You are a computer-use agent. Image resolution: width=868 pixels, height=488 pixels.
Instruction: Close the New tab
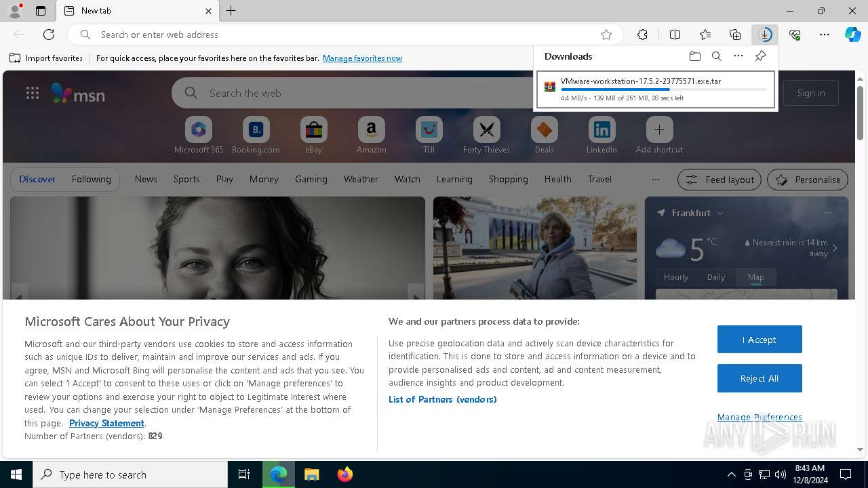pyautogui.click(x=208, y=11)
